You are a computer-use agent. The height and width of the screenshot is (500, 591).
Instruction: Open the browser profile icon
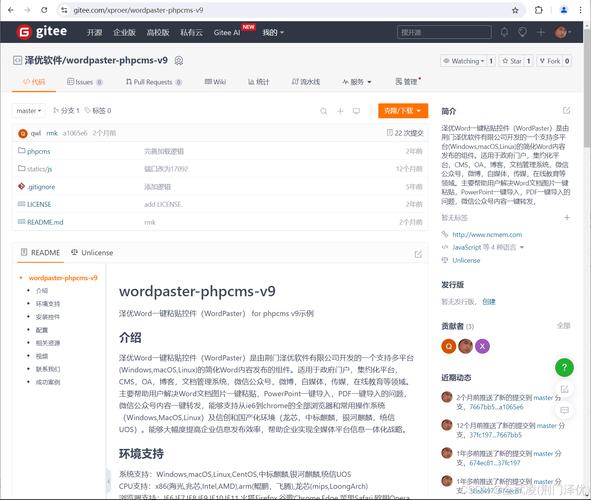(563, 10)
